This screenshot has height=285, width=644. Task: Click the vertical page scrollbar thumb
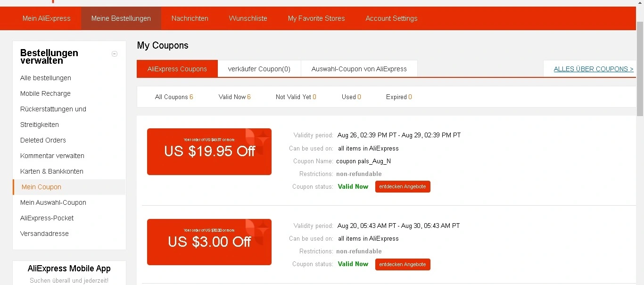click(640, 68)
